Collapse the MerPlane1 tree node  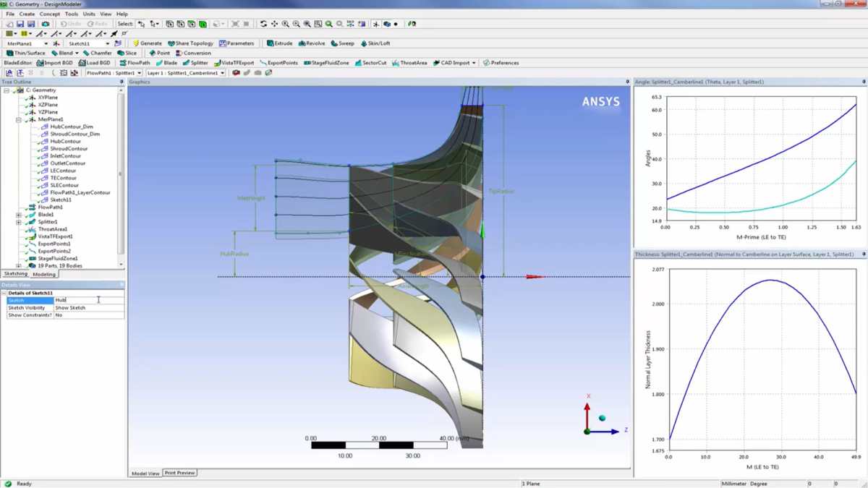pyautogui.click(x=19, y=119)
